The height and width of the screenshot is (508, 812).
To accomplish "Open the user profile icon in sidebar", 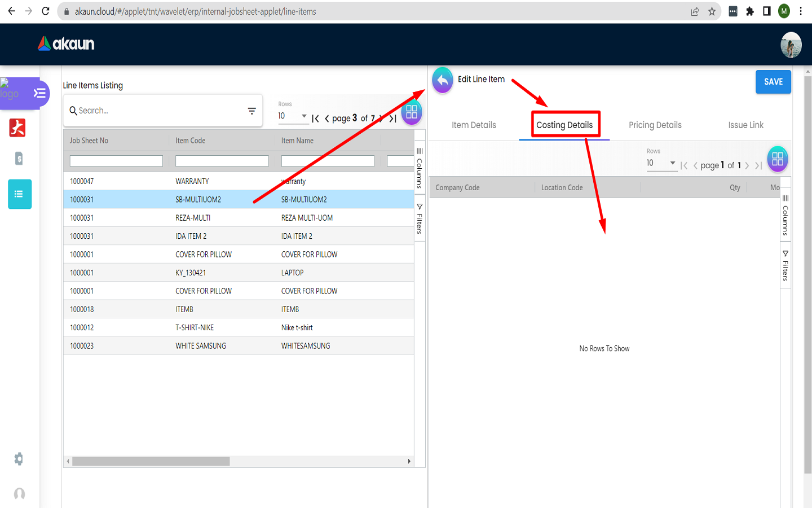I will tap(19, 494).
